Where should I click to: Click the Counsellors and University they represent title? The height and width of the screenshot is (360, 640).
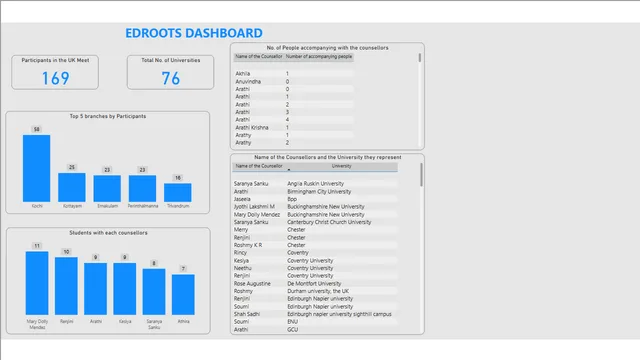[328, 157]
